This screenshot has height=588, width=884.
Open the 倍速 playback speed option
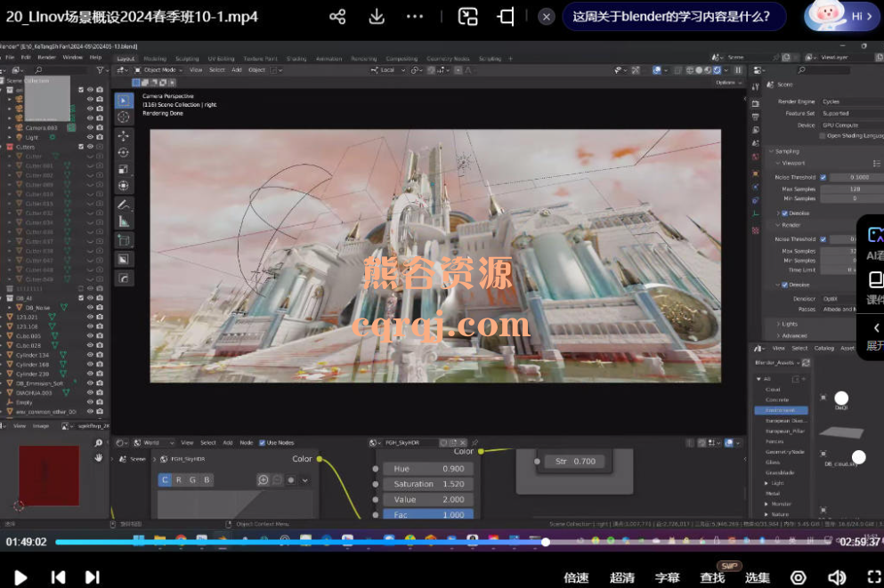(x=576, y=578)
